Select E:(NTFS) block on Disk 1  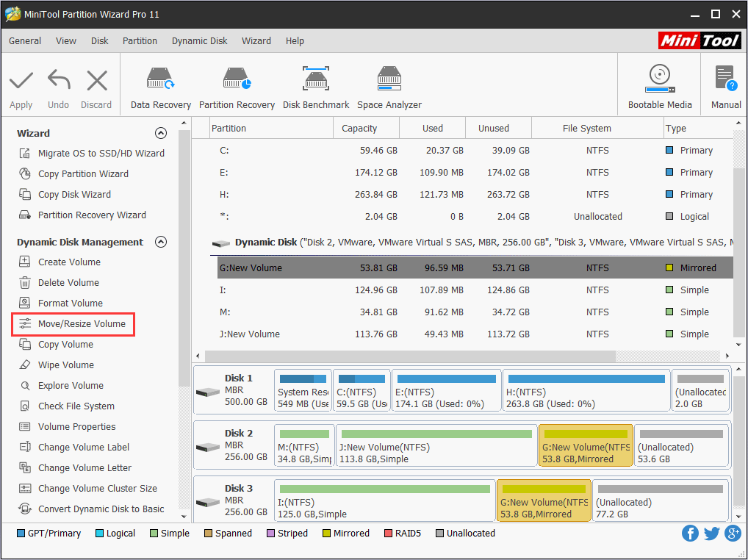pos(447,390)
